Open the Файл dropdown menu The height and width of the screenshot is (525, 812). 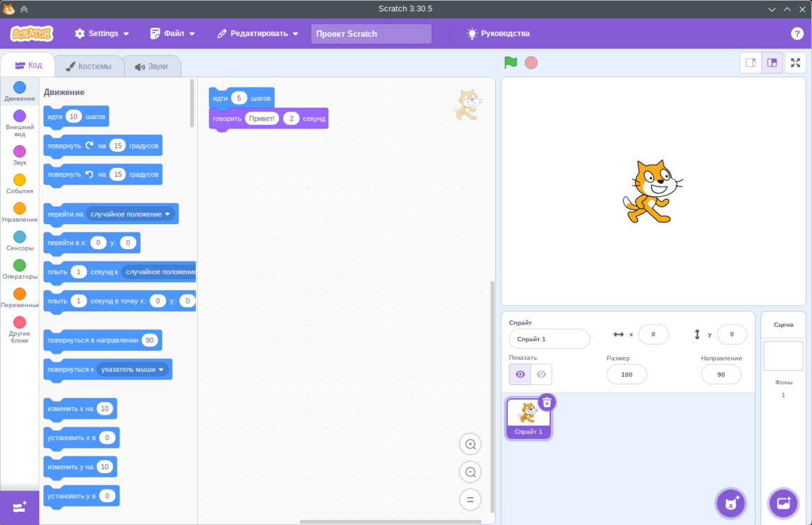tap(172, 33)
